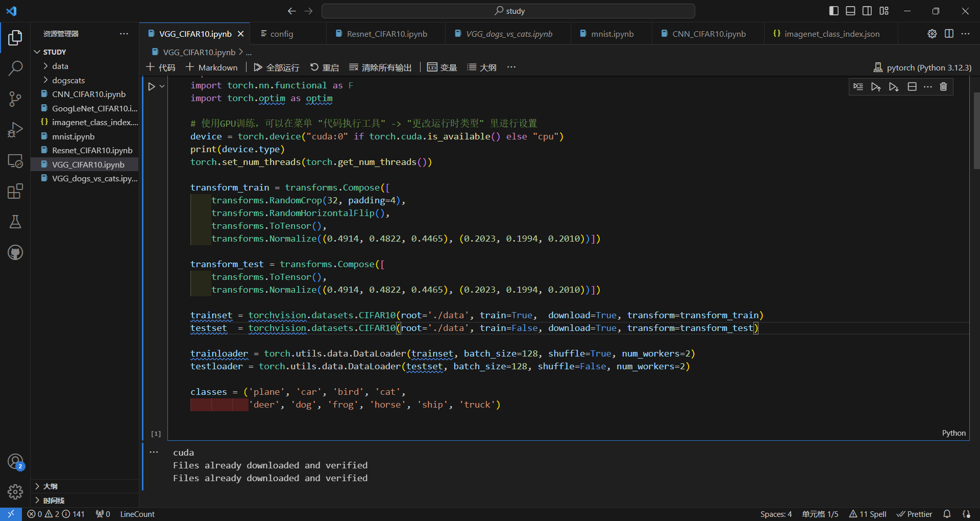
Task: Click the study search bar
Action: (x=508, y=11)
